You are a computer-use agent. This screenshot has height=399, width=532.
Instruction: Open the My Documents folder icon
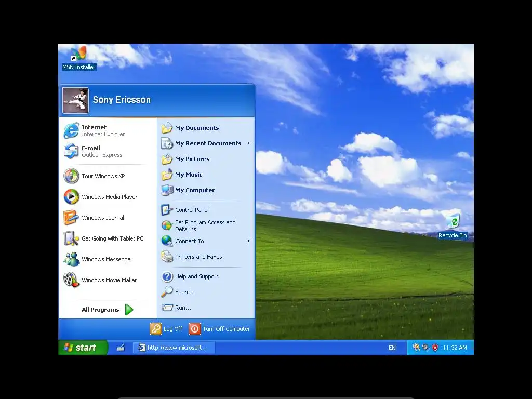click(x=167, y=128)
